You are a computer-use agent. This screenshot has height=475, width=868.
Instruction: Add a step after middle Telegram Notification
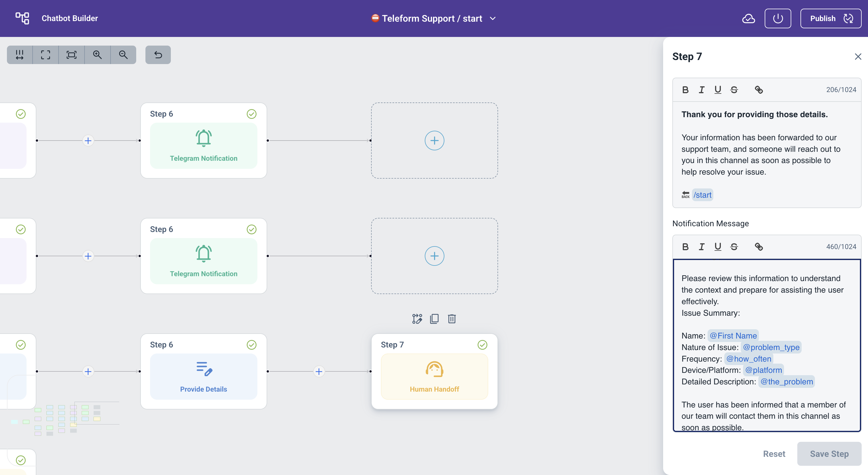click(434, 256)
